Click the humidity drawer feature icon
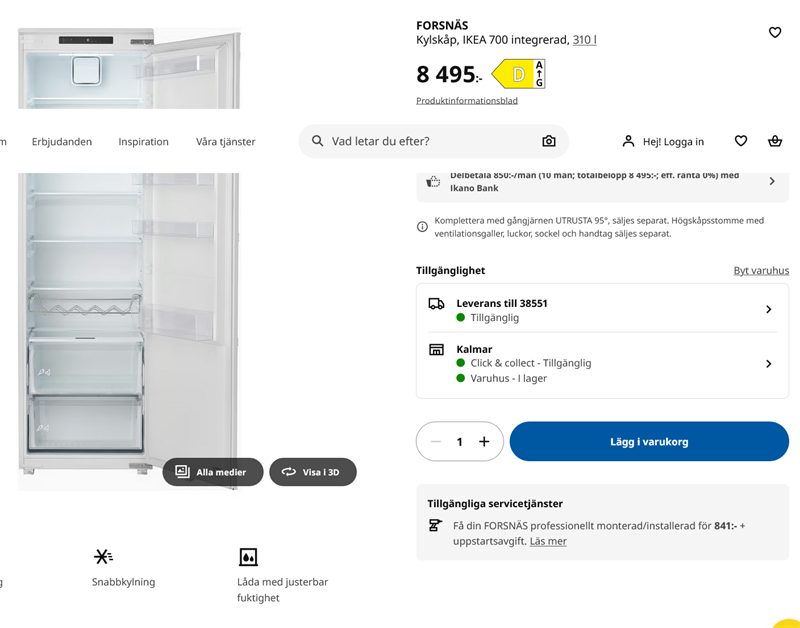This screenshot has width=800, height=628. [248, 557]
